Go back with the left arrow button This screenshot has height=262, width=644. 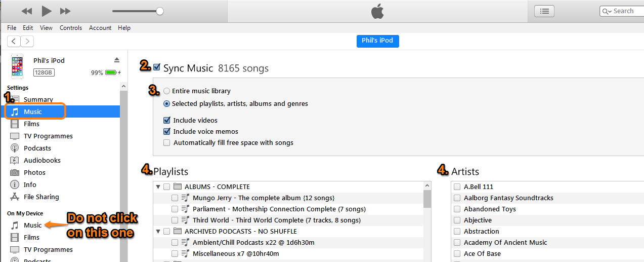(14, 42)
